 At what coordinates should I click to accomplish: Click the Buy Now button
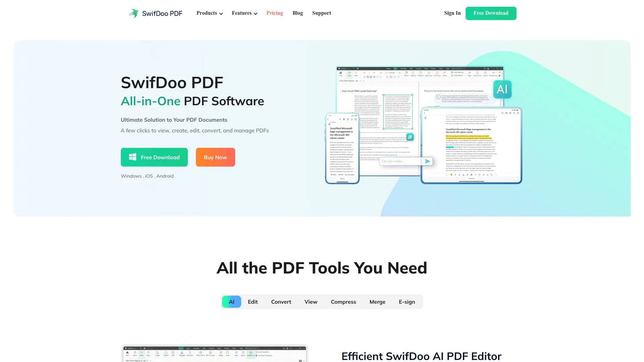(x=215, y=157)
